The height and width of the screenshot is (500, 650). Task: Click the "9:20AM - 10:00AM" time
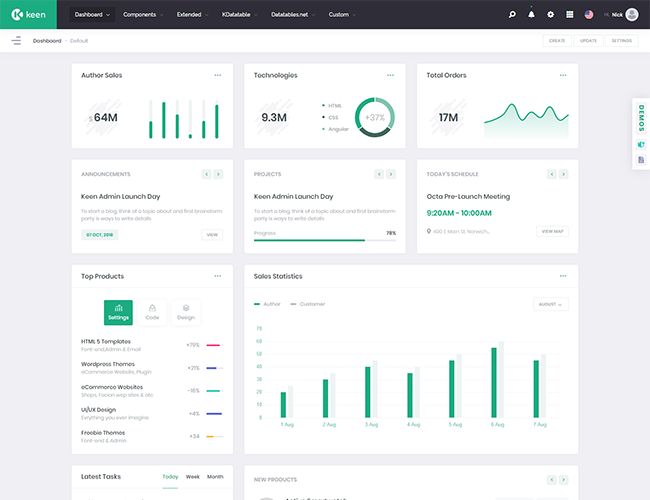point(459,213)
